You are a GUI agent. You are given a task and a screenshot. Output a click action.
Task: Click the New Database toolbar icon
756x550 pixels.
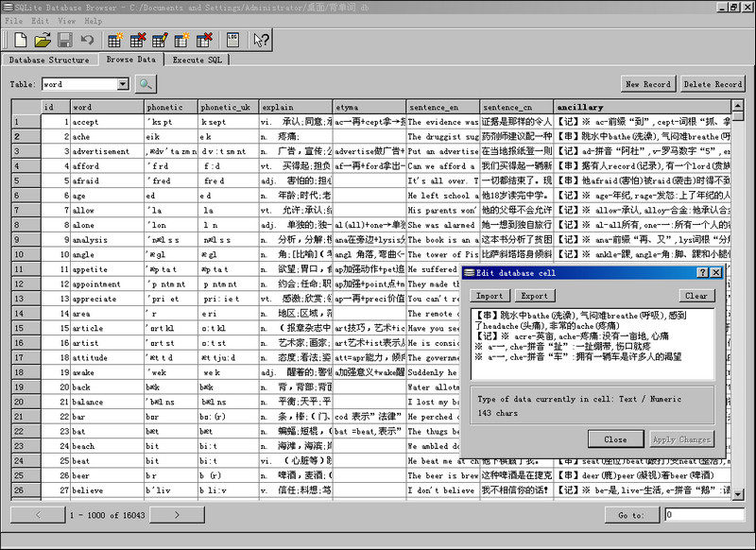pyautogui.click(x=20, y=40)
